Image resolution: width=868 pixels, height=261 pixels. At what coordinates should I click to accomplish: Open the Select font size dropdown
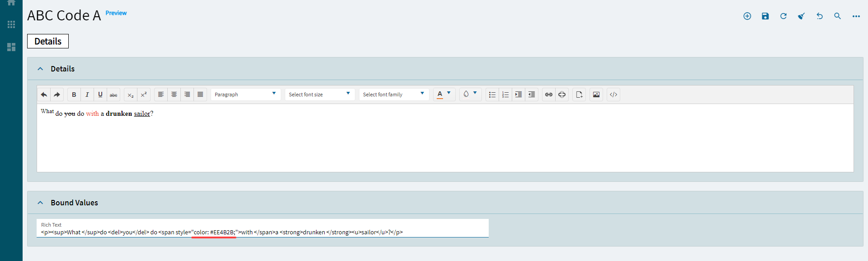tap(320, 95)
